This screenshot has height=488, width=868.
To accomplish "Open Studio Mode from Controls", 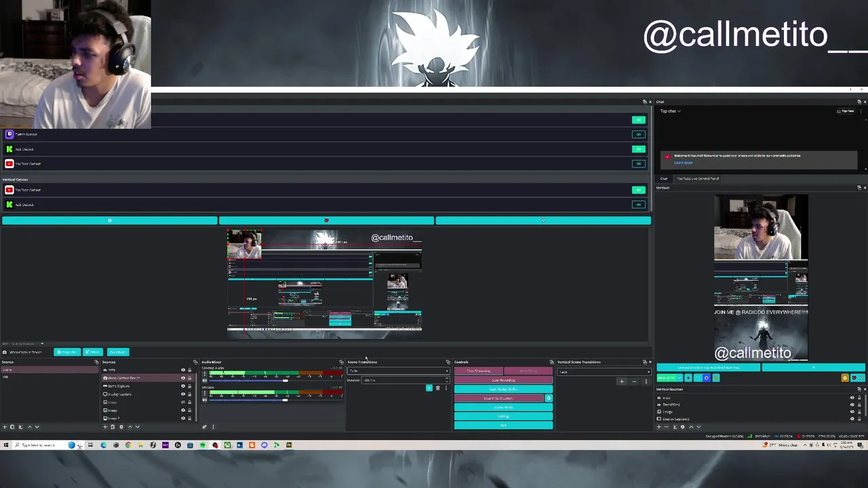I will [x=503, y=407].
